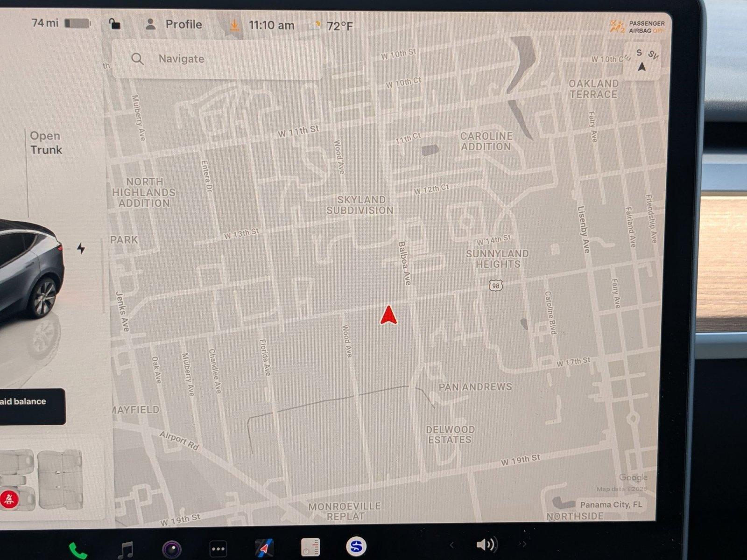Tap the Caroline Addition map label
The height and width of the screenshot is (560, 747).
[x=486, y=141]
